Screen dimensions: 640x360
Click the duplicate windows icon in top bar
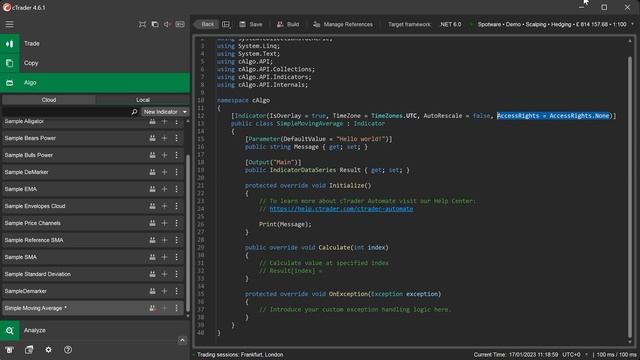pos(155,24)
